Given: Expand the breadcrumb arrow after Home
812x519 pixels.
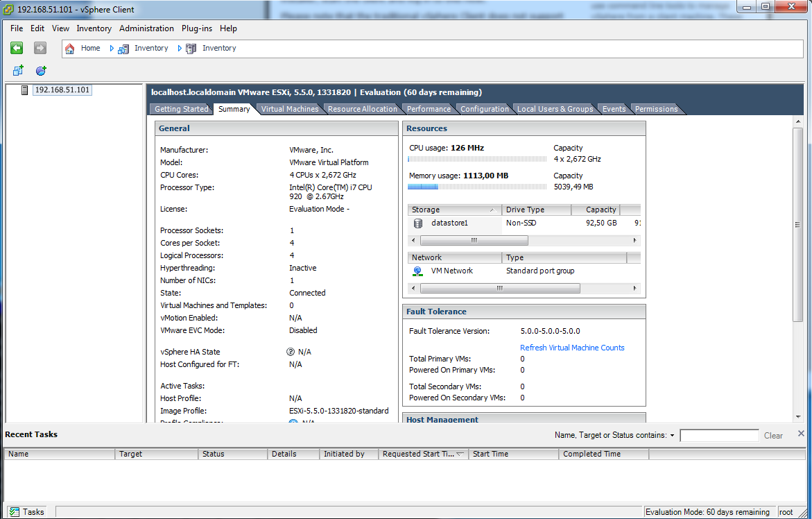Looking at the screenshot, I should [x=112, y=48].
